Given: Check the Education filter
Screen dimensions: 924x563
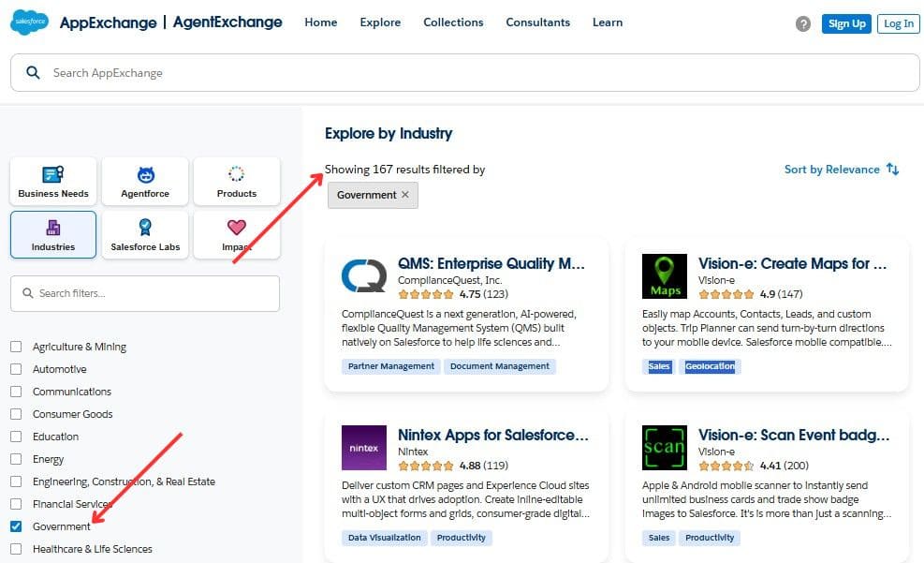Looking at the screenshot, I should tap(16, 437).
